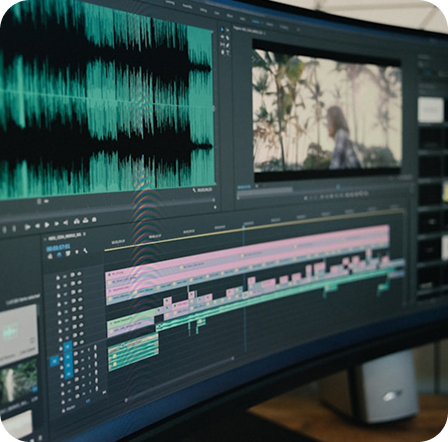Select the blue active workspace tab at top
This screenshot has width=448, height=442.
[255, 22]
